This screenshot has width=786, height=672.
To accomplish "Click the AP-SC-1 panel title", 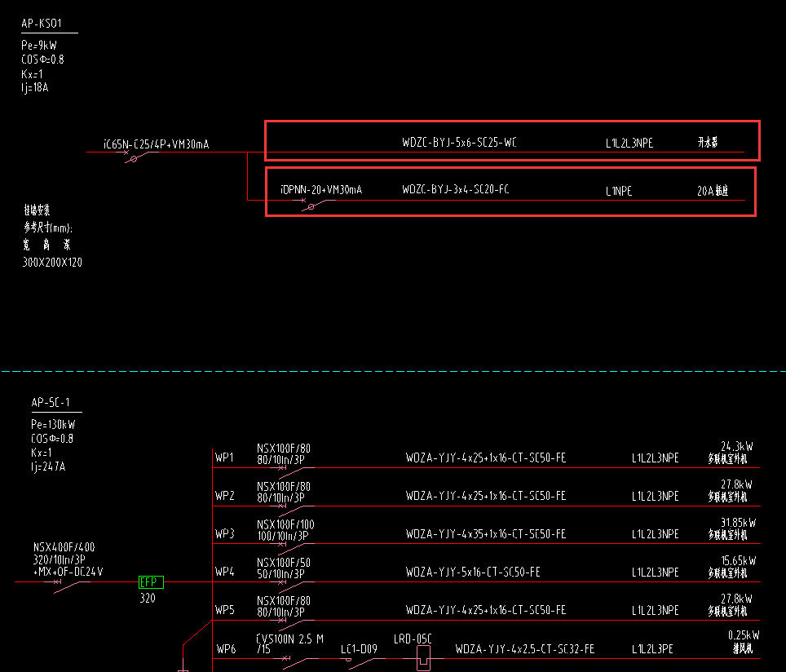I will tap(51, 402).
